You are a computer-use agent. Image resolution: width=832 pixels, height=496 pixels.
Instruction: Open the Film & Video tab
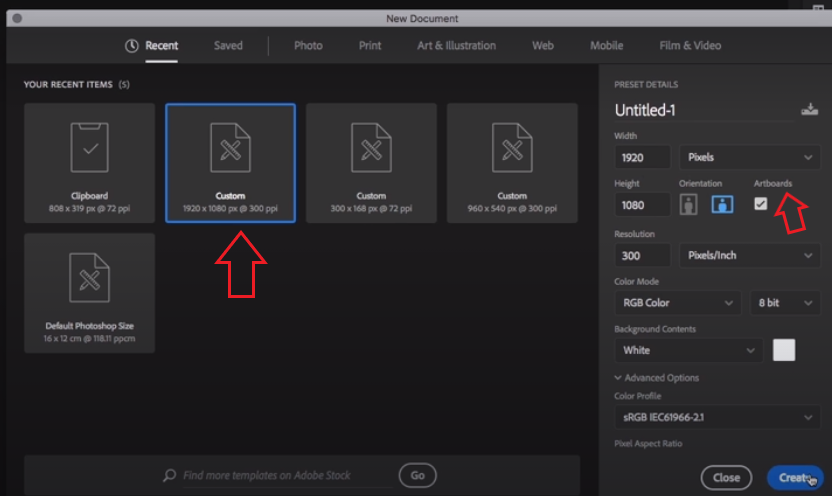pos(690,45)
